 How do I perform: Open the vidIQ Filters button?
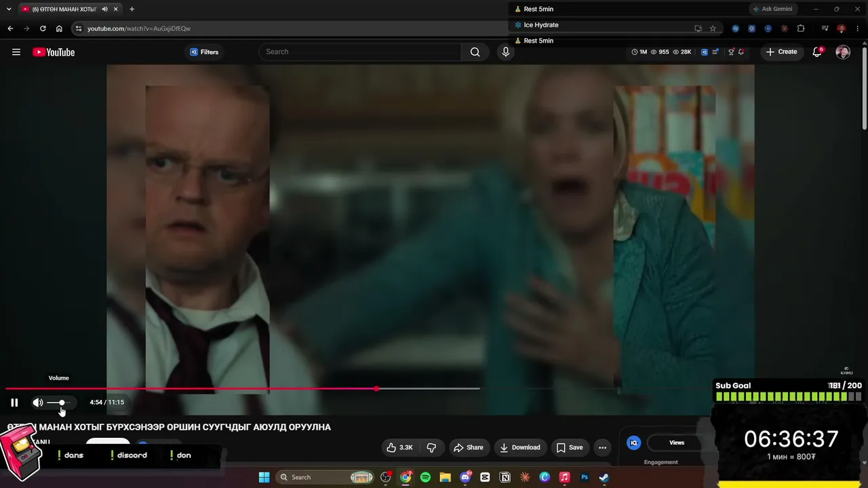pos(204,52)
